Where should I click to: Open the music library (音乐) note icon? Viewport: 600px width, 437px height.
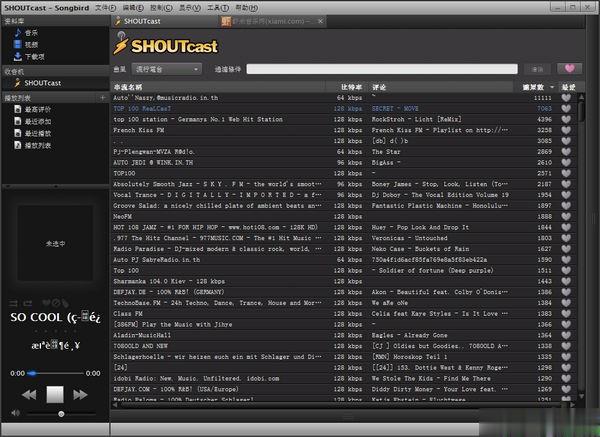point(18,33)
